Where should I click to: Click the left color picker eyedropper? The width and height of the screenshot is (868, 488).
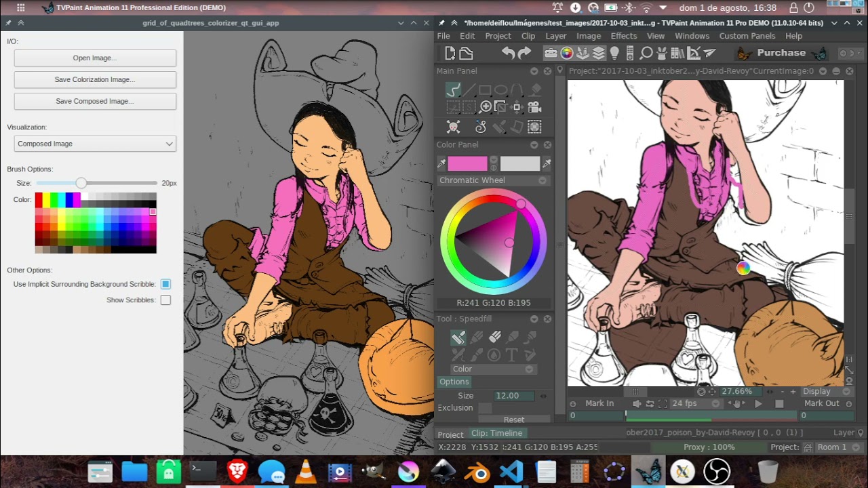click(441, 163)
